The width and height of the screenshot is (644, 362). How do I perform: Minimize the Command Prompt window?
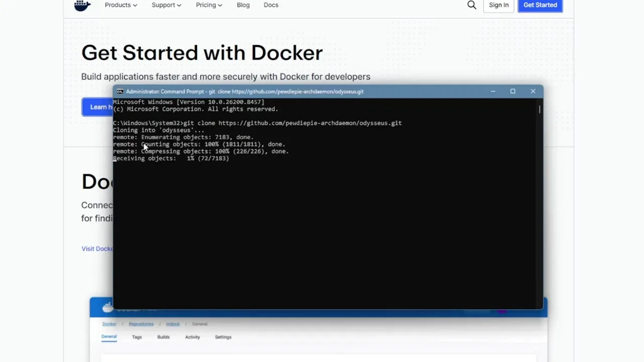coord(493,92)
